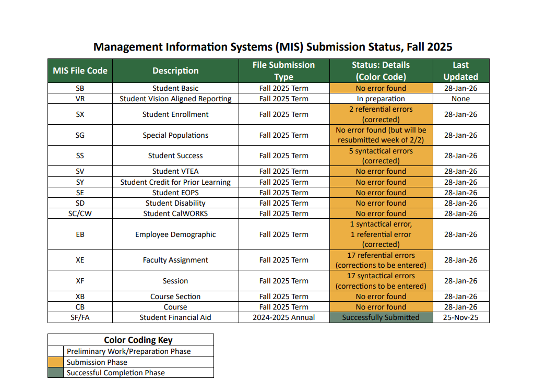The width and height of the screenshot is (546, 392).
Task: Select the 'SX' file code cell
Action: 80,114
